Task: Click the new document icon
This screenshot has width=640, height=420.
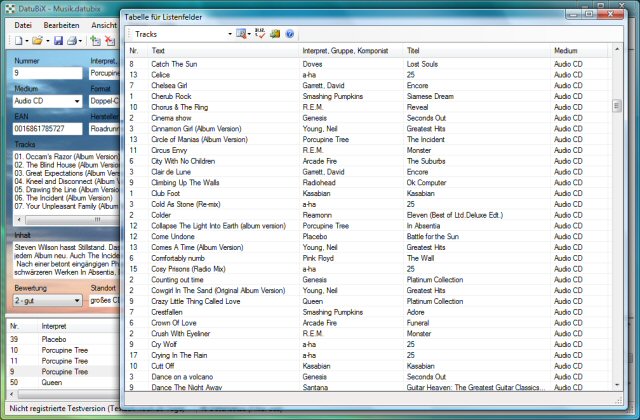Action: (x=19, y=41)
